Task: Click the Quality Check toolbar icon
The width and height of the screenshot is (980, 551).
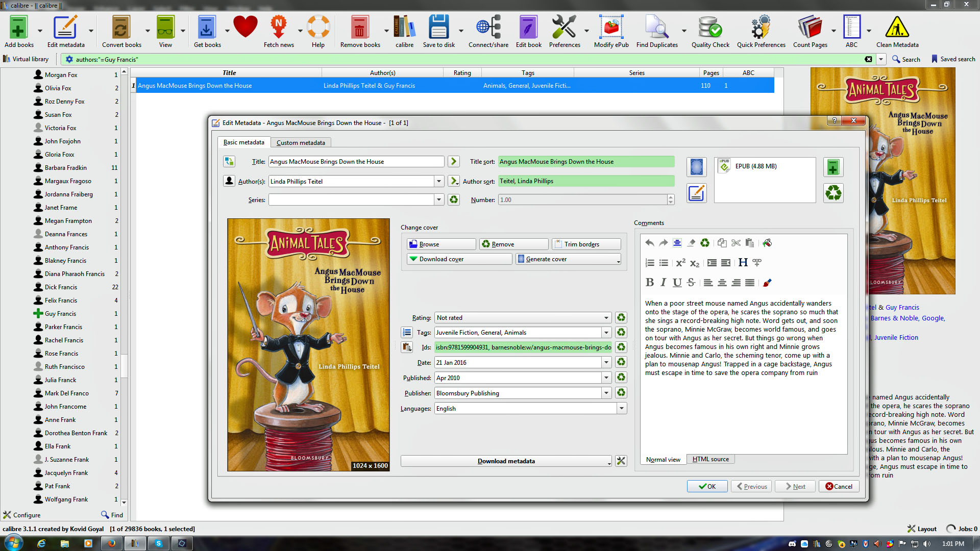Action: tap(709, 30)
